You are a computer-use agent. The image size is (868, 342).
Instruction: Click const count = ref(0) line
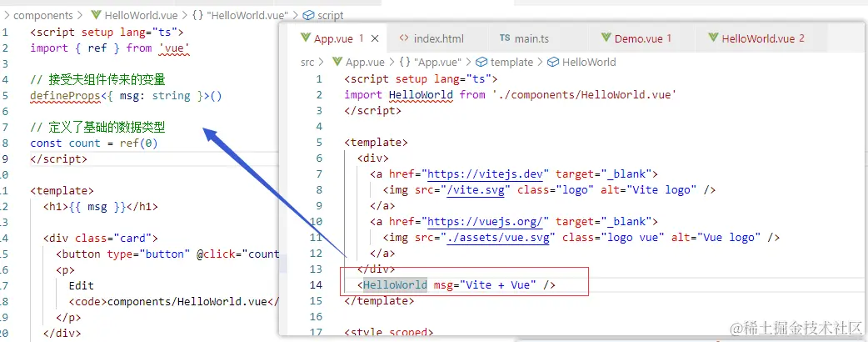[x=94, y=143]
